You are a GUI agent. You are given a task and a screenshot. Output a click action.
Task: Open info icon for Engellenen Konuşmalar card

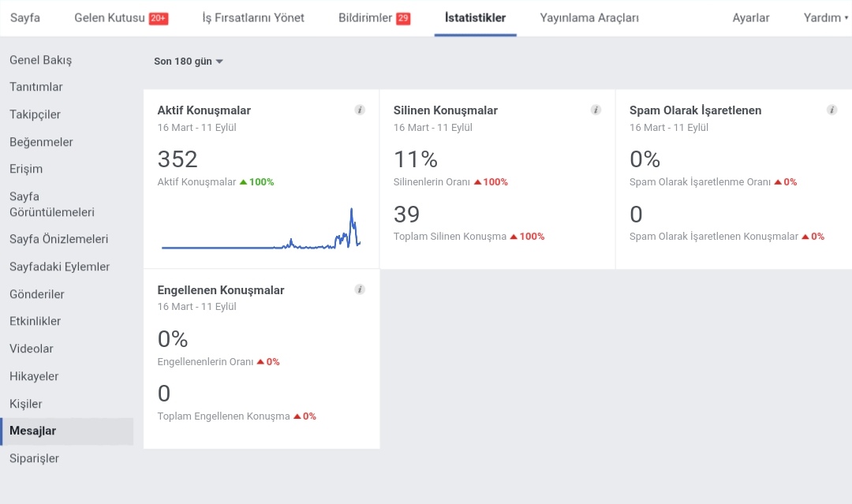point(360,289)
